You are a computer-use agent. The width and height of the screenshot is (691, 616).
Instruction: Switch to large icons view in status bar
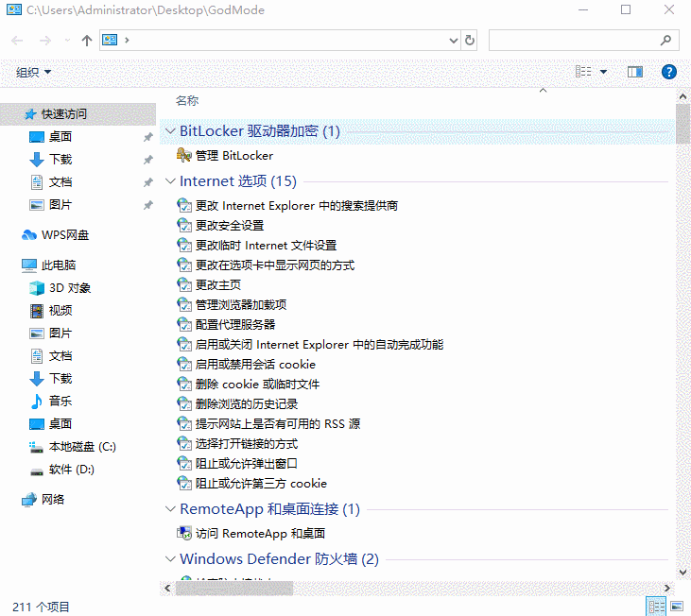[677, 607]
